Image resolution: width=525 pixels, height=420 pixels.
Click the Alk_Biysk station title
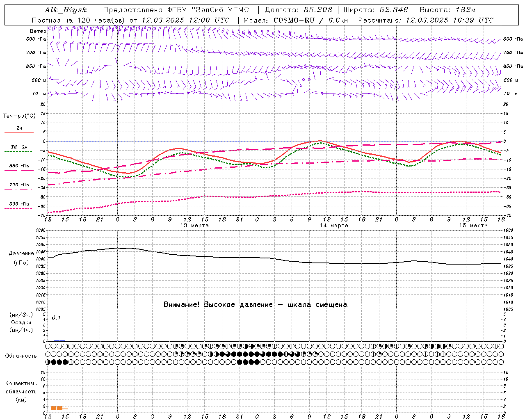pyautogui.click(x=66, y=10)
